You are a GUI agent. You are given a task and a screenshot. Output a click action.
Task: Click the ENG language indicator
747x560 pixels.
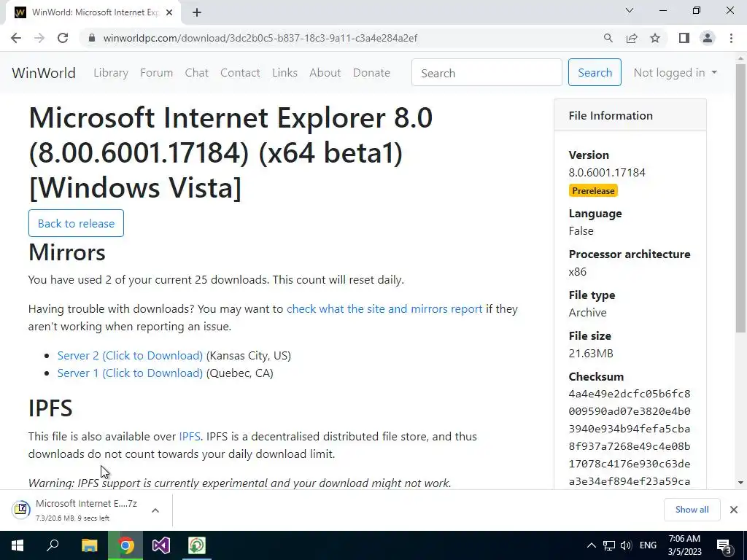click(648, 545)
